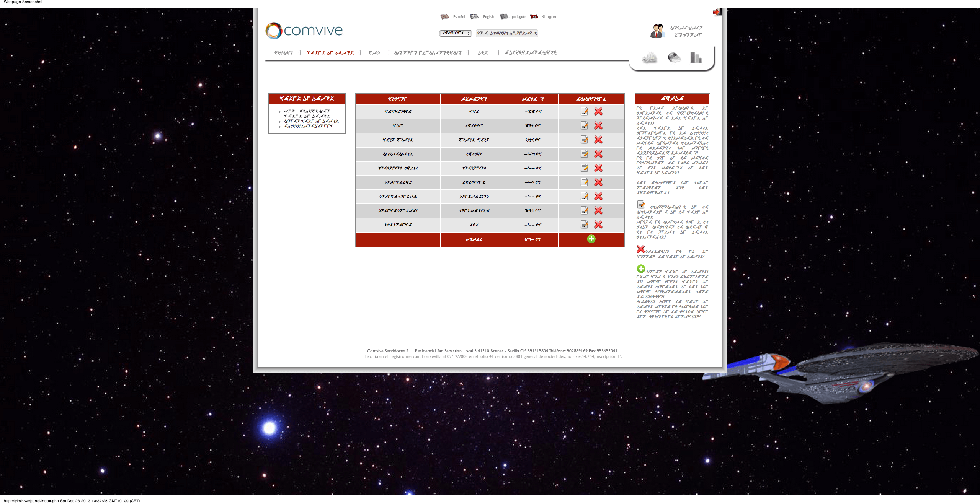Open the edit icon in the third table row
The height and width of the screenshot is (503, 980).
[584, 140]
